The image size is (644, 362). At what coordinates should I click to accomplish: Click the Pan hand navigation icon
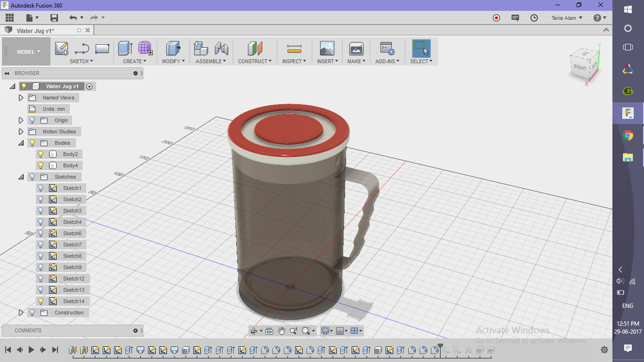tap(281, 331)
